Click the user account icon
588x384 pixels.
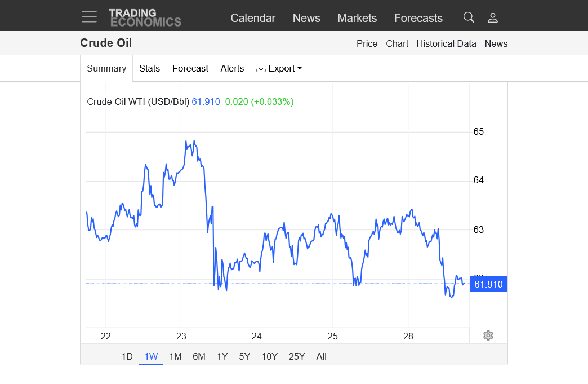(493, 17)
